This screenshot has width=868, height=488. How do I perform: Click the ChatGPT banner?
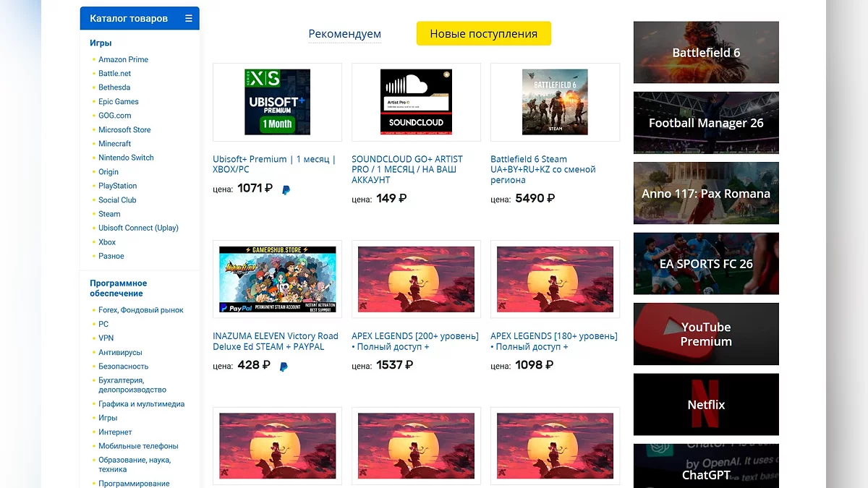tap(706, 466)
